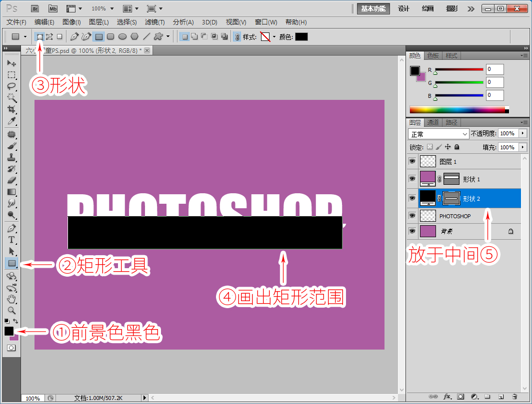532x404 pixels.
Task: Open the 不透明度 slider arrow
Action: pyautogui.click(x=523, y=133)
